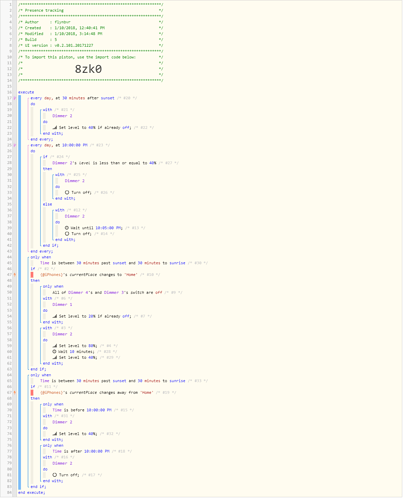Image resolution: width=404 pixels, height=500 pixels.
Task: Click the All of Dimmer 4's and Dimmer 3's switch condition
Action: tap(107, 293)
